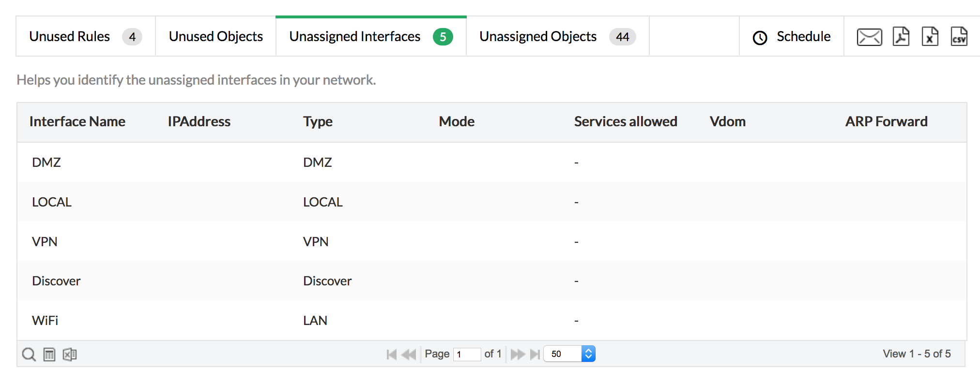Click the clock icon next to Schedule
The width and height of the screenshot is (980, 385).
[759, 36]
